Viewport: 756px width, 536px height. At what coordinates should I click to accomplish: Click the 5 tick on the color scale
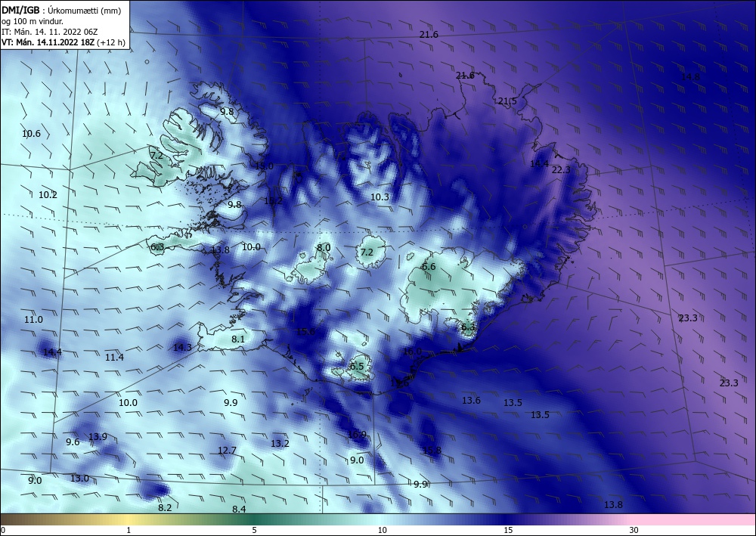point(254,530)
